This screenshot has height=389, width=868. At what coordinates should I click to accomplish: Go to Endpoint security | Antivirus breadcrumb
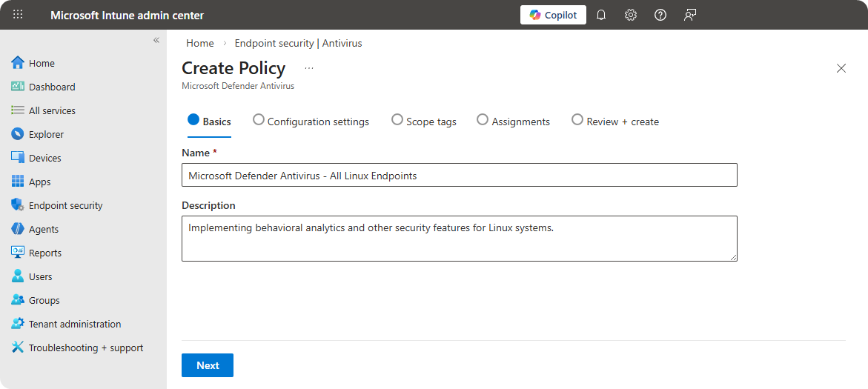click(298, 43)
